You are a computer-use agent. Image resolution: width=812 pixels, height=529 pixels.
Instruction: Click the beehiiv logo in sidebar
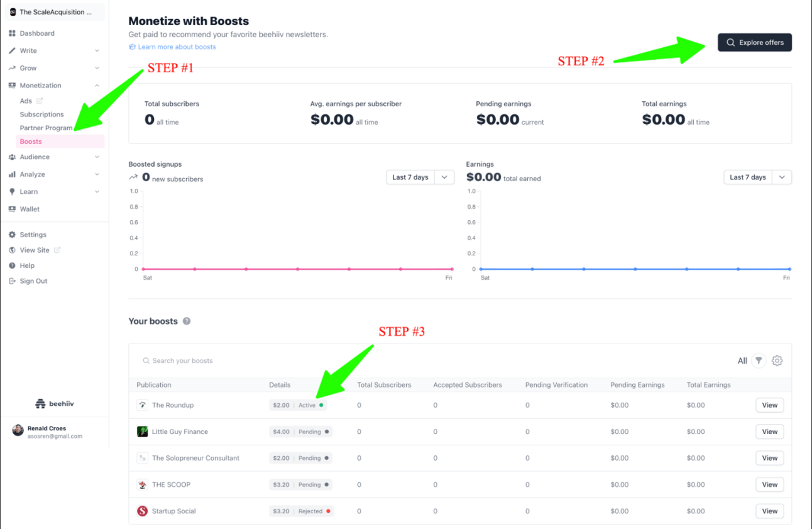click(x=55, y=404)
